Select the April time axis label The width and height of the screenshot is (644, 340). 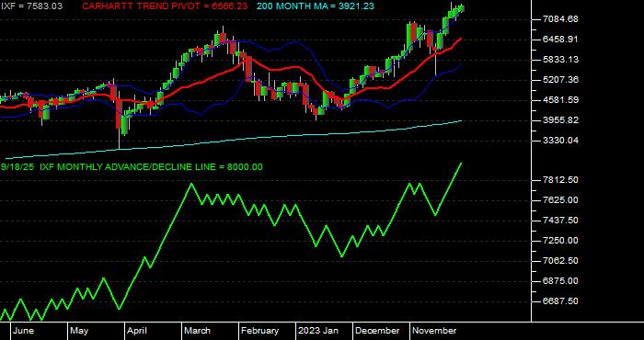(x=137, y=331)
